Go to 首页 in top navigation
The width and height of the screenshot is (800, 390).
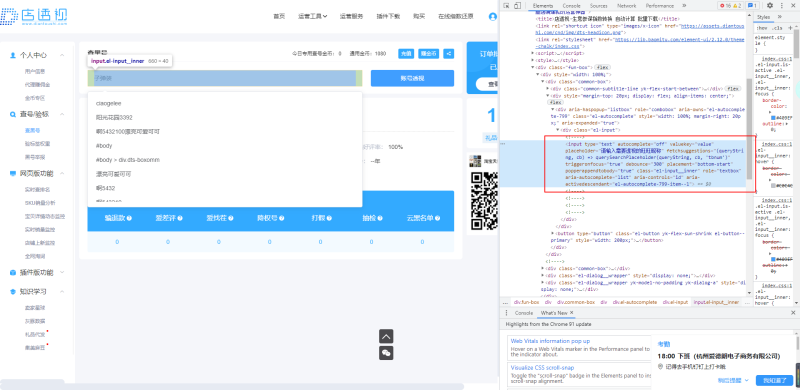click(279, 16)
